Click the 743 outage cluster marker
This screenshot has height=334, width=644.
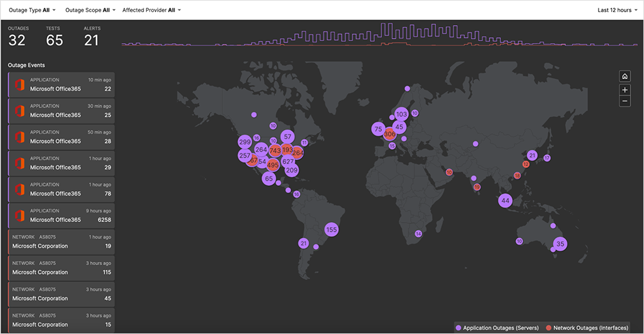tap(275, 151)
